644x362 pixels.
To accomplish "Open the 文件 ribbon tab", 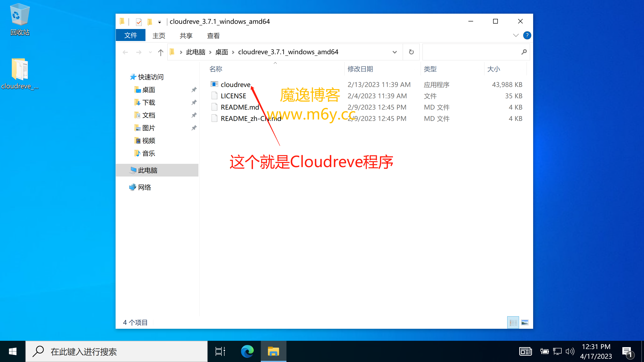I will pyautogui.click(x=130, y=35).
